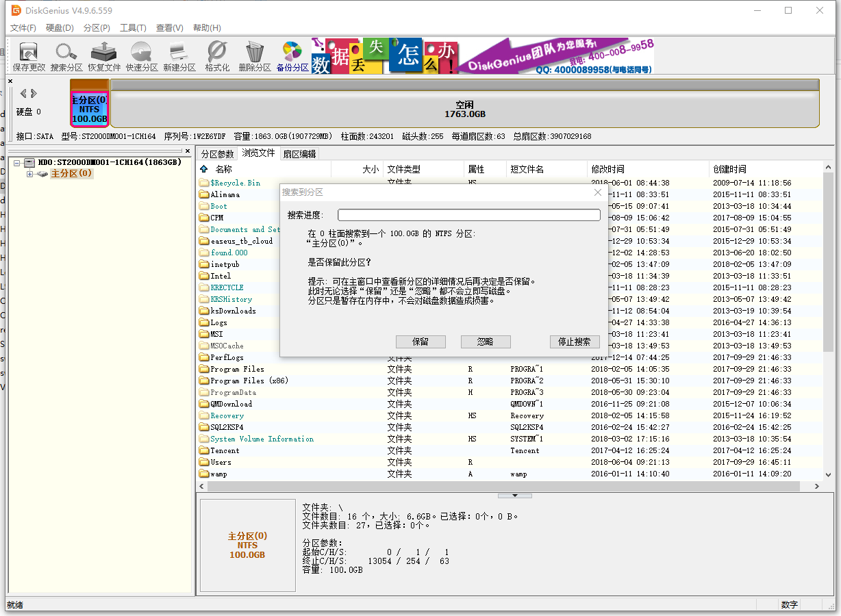841x616 pixels.
Task: Go to the previous disk using the left arrow
Action: pos(23,93)
